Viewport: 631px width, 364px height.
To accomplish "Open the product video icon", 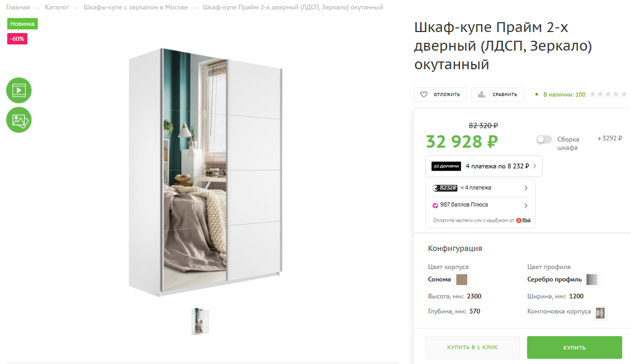I will point(19,90).
